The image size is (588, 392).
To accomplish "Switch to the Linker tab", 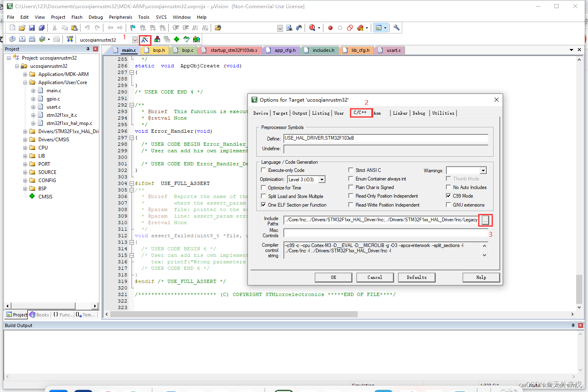I will (400, 113).
